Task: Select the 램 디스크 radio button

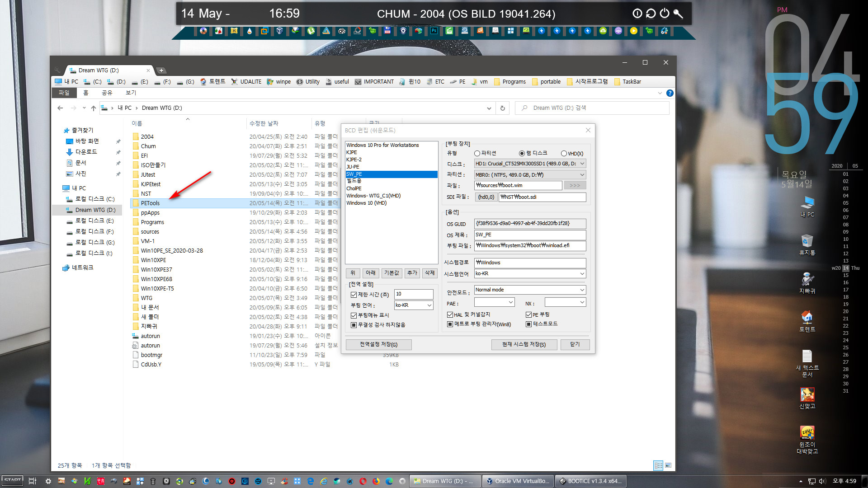Action: pyautogui.click(x=522, y=153)
